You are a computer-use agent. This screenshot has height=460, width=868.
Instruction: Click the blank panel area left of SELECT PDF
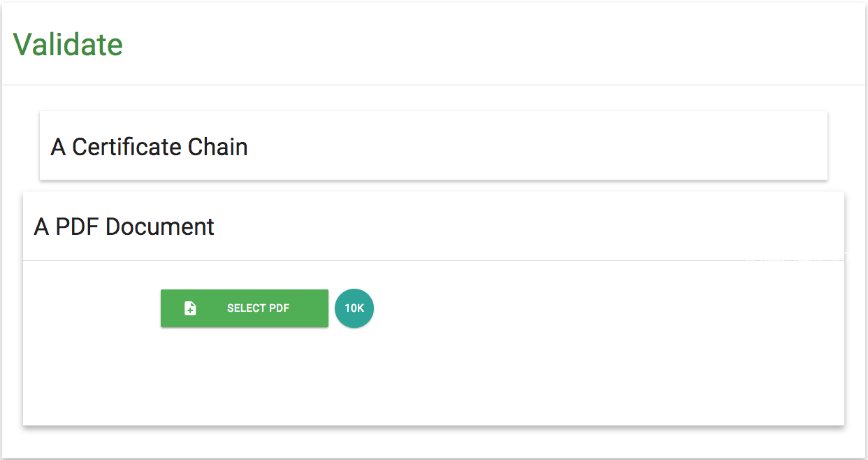tap(91, 308)
